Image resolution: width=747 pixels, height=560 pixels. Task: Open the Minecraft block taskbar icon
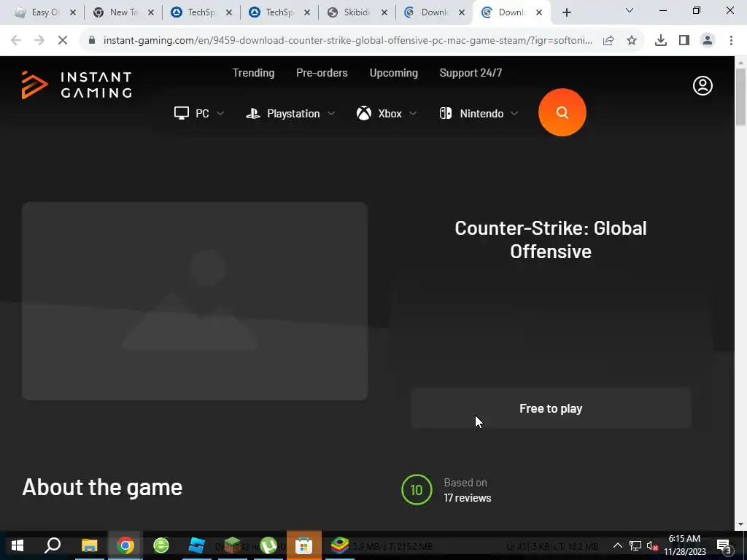(233, 545)
